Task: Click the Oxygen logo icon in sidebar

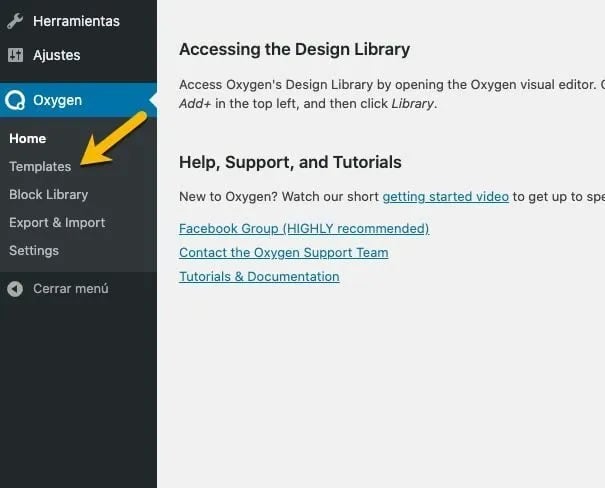Action: [x=15, y=100]
